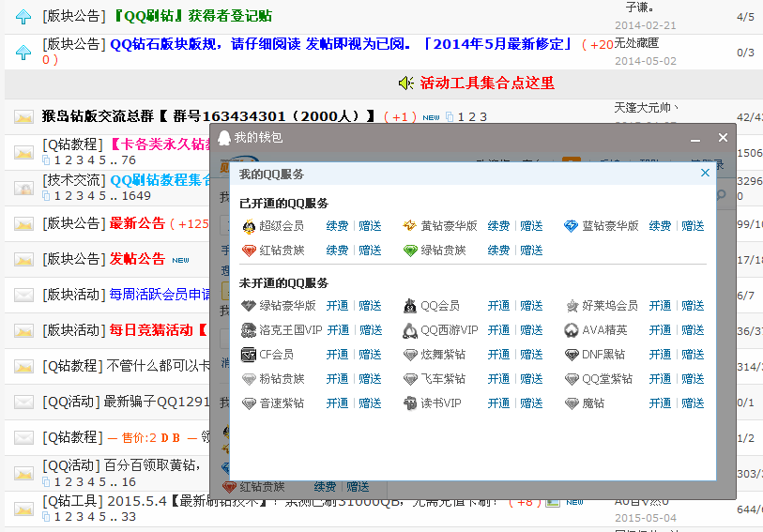763x532 pixels.
Task: Gift 音速紫钻 via 赠送
Action: [370, 403]
